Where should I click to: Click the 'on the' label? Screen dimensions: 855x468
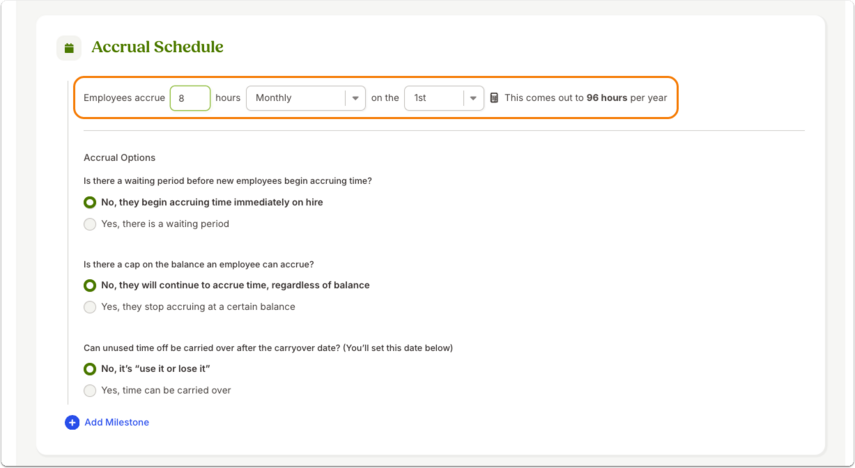click(385, 98)
